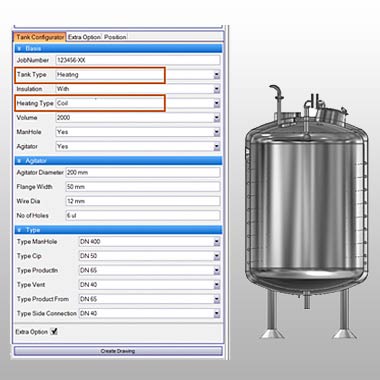Open the ManHole Yes dropdown arrow

(x=217, y=132)
